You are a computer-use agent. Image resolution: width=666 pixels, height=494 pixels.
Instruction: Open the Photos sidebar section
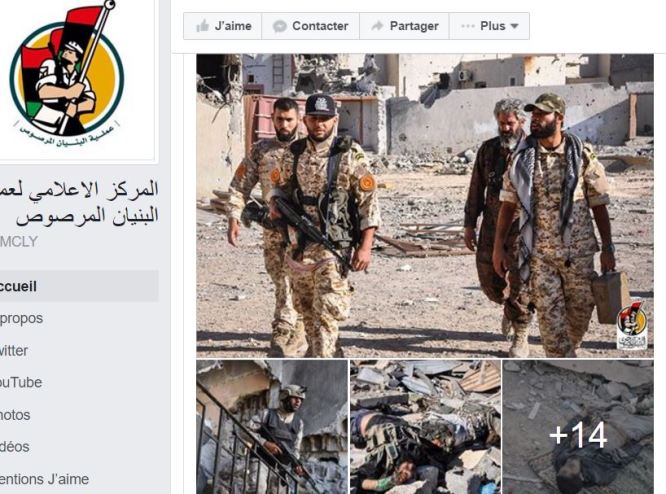(15, 415)
